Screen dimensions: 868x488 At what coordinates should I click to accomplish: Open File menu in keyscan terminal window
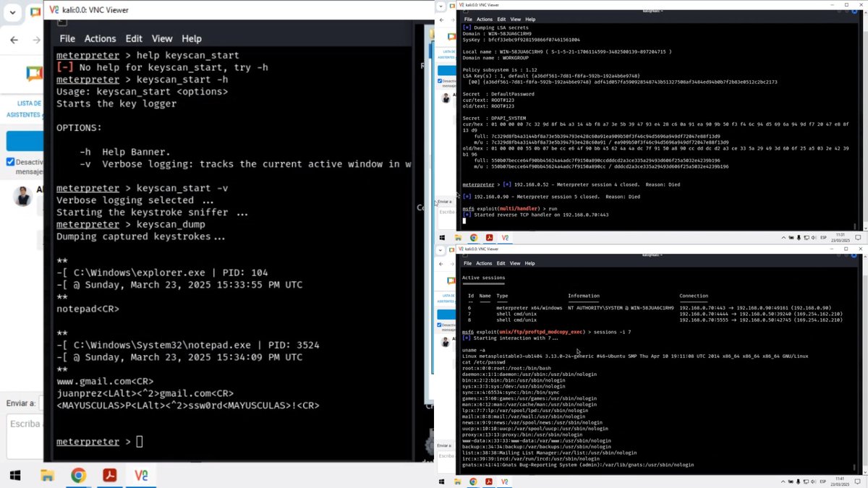click(67, 38)
